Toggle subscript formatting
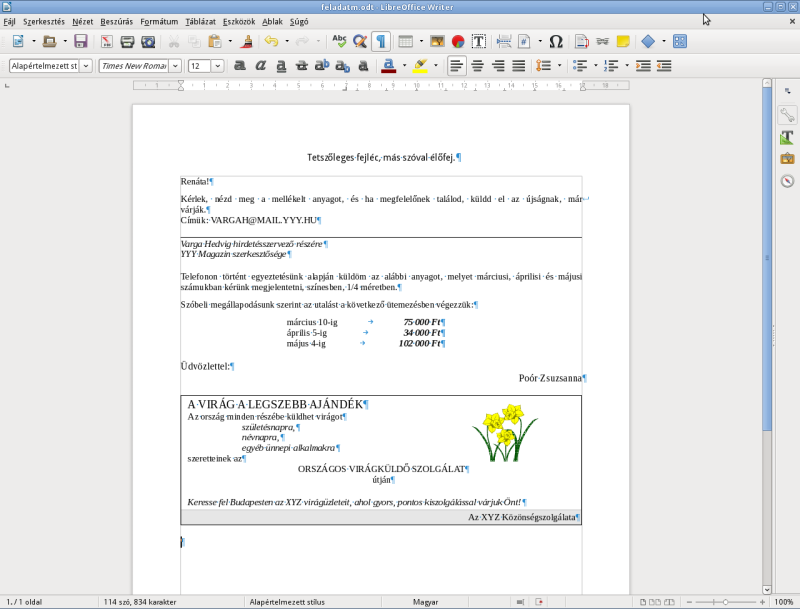Viewport: 800px width, 609px height. pyautogui.click(x=343, y=66)
